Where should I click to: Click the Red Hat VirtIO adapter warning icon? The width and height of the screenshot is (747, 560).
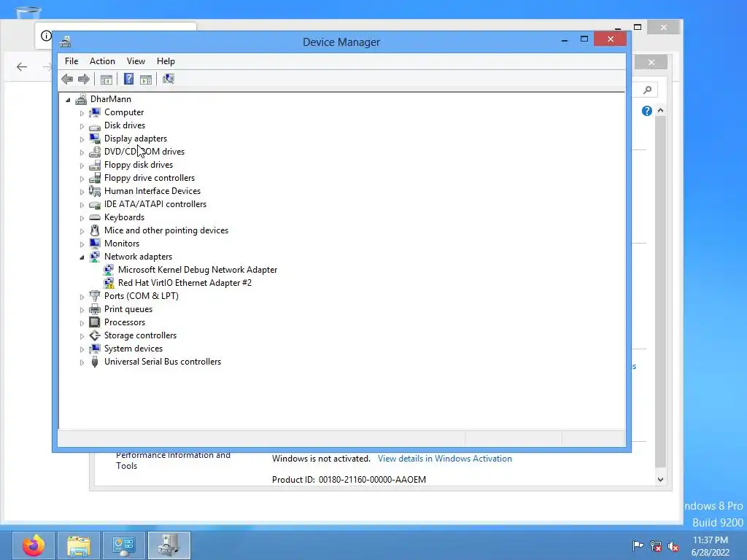pos(109,283)
